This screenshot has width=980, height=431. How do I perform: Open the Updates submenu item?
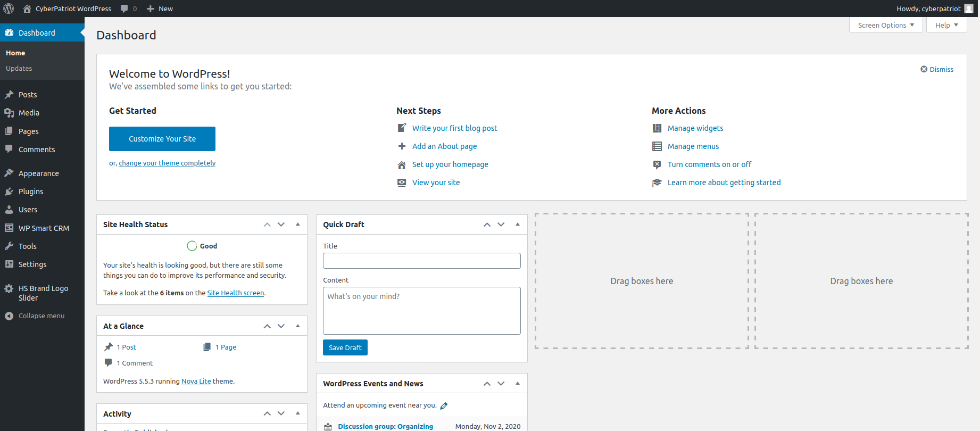pyautogui.click(x=19, y=69)
